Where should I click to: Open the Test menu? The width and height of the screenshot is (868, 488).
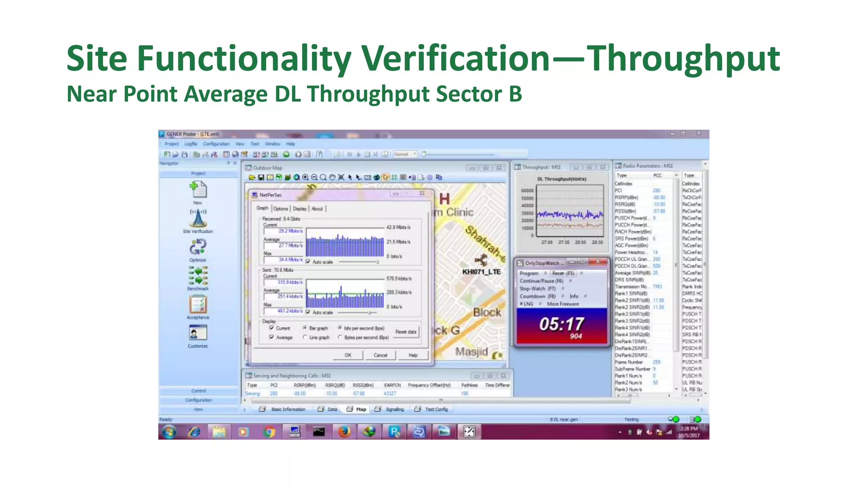(x=254, y=144)
